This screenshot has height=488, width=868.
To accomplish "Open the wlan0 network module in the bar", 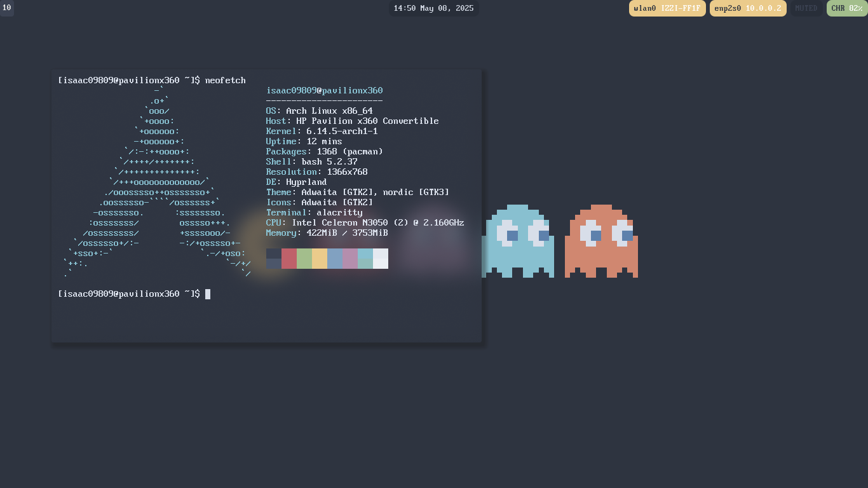I will [667, 8].
